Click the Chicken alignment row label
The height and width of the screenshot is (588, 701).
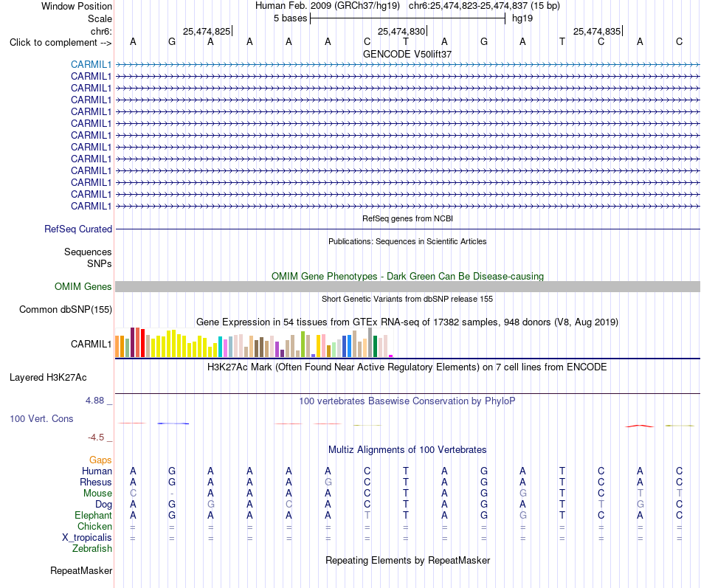[94, 526]
